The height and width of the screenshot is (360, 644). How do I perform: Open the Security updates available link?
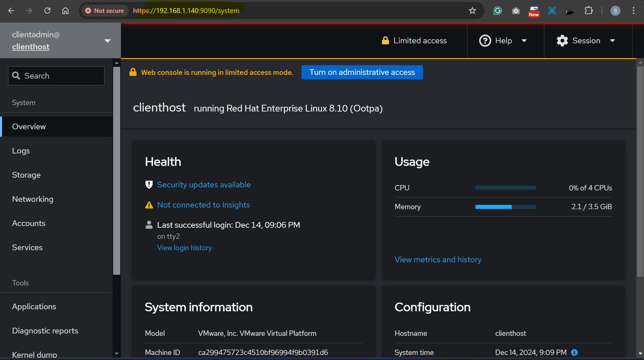click(x=204, y=185)
